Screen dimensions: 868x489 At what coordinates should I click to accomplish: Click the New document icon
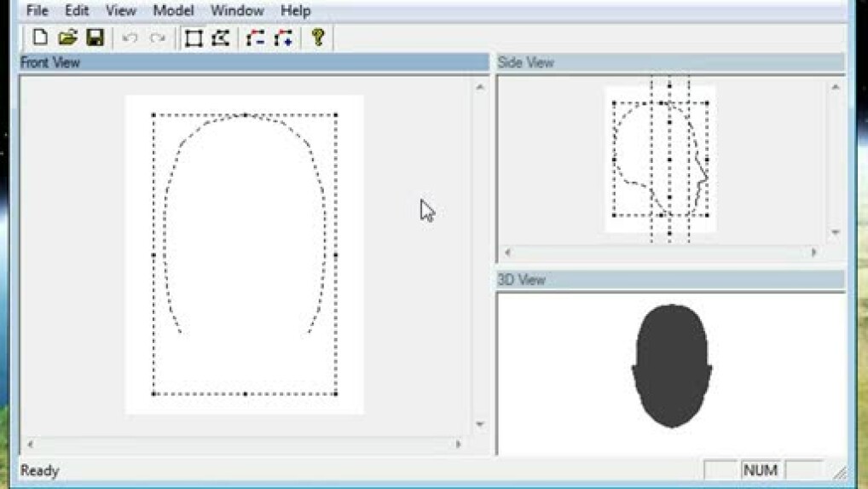pyautogui.click(x=39, y=38)
